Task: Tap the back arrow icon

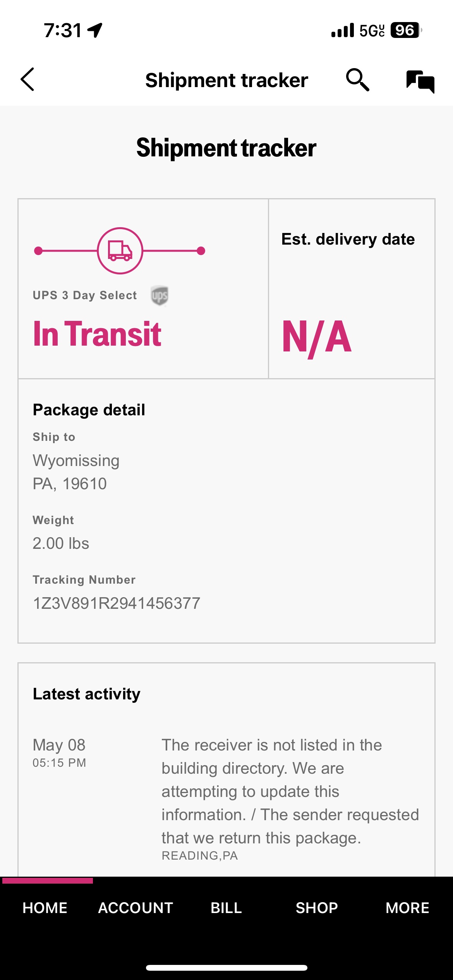Action: (27, 79)
